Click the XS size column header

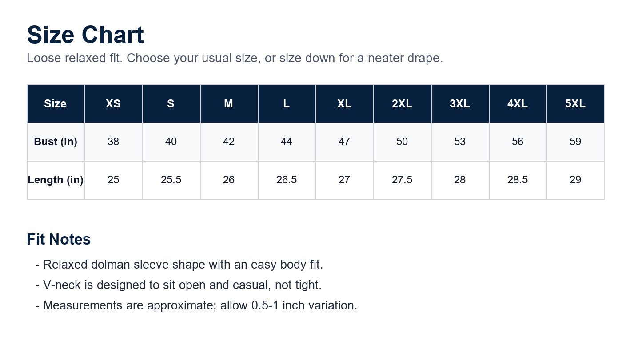click(x=113, y=104)
